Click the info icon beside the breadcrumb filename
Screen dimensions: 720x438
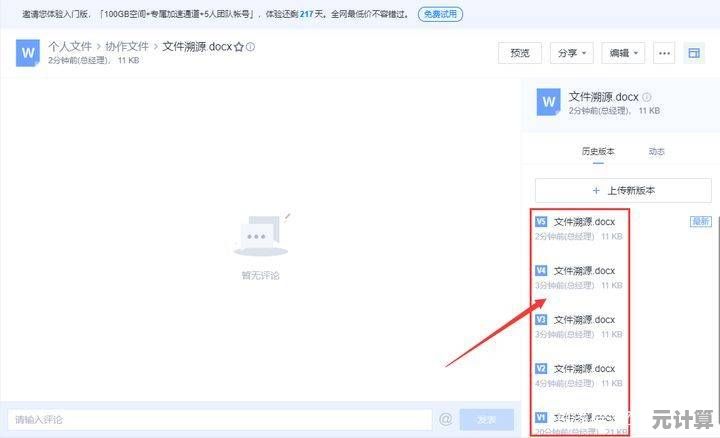251,47
